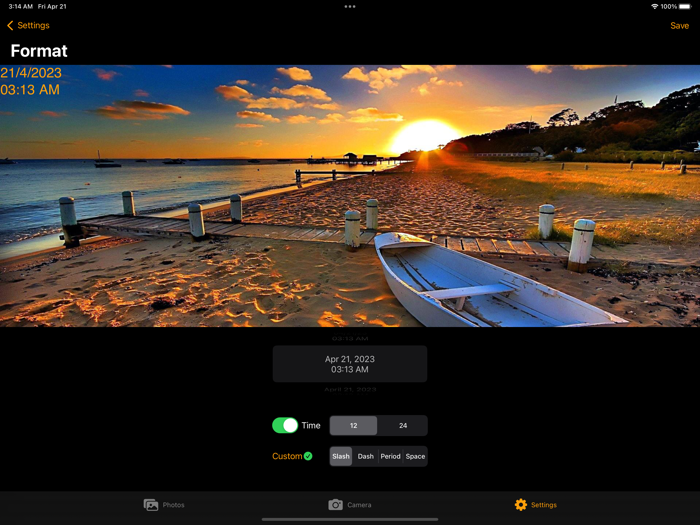The height and width of the screenshot is (525, 700).
Task: Click the green Custom checkmark
Action: [x=308, y=456]
